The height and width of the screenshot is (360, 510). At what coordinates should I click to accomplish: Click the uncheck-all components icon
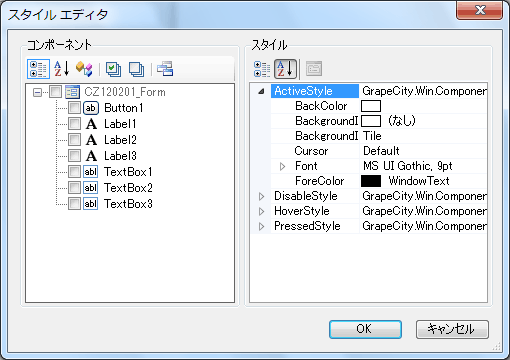click(136, 69)
